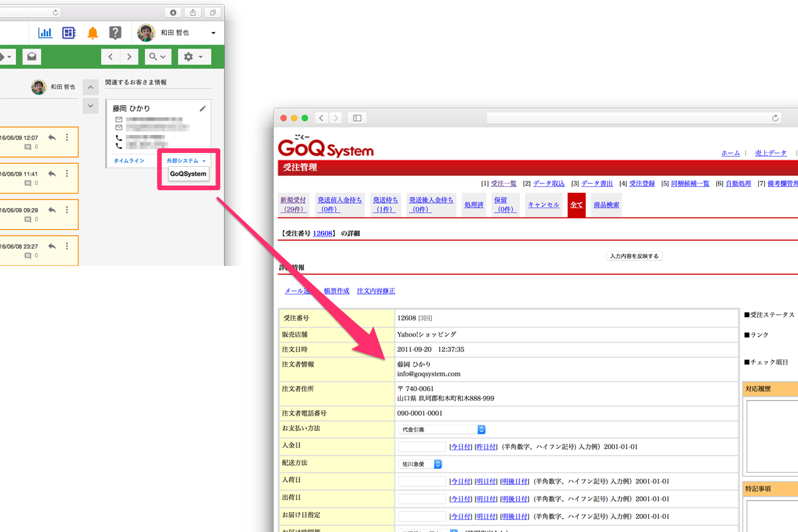Open the 配送方法 佐川急便 dropdown

pyautogui.click(x=420, y=464)
